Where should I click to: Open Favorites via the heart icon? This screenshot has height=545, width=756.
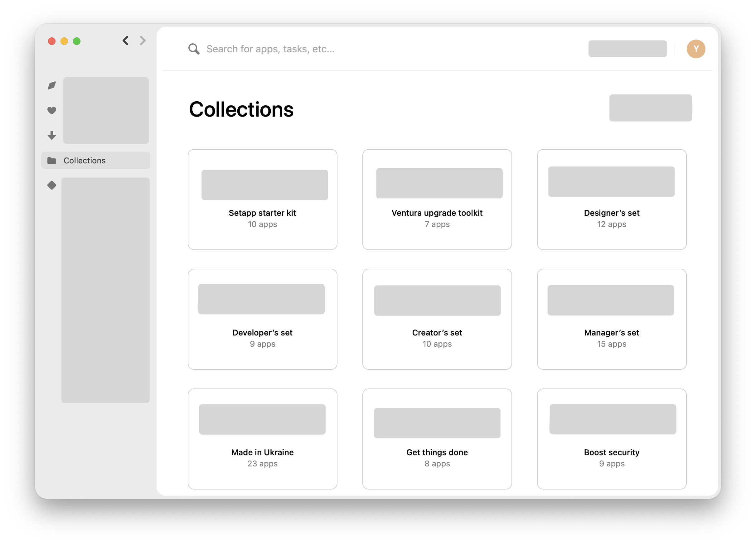click(x=52, y=110)
